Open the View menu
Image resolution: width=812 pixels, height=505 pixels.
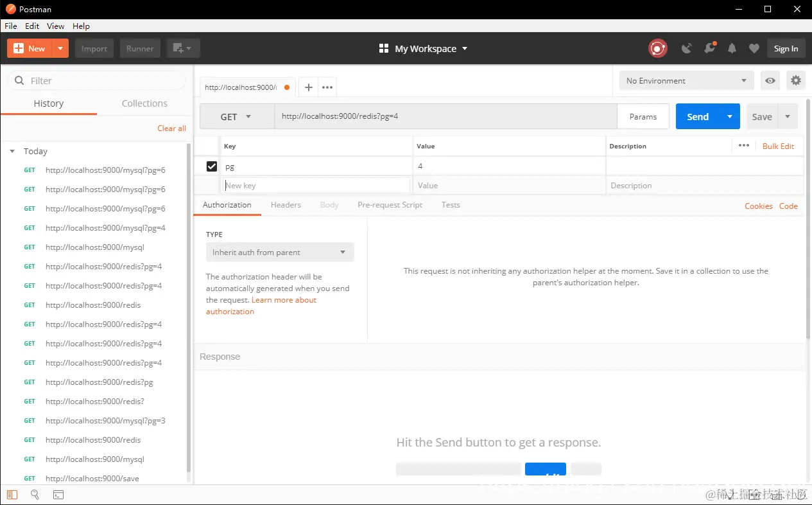pyautogui.click(x=56, y=26)
